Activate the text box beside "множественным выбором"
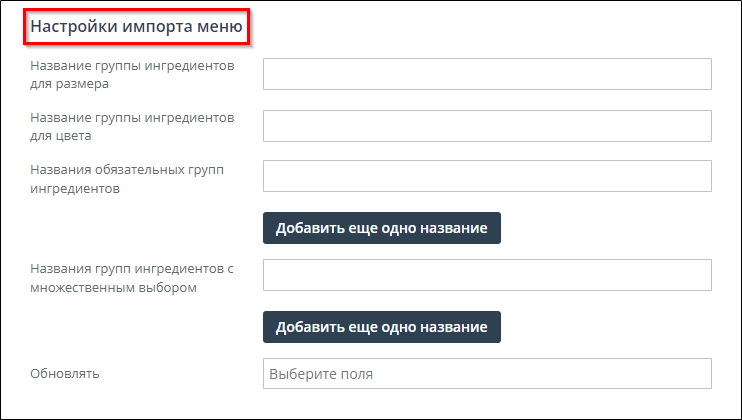The image size is (742, 420). [x=486, y=276]
